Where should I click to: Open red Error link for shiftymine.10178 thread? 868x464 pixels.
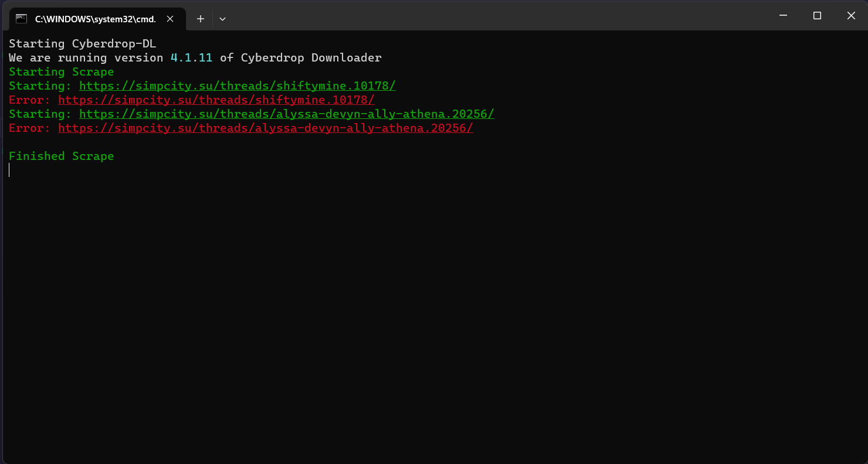pyautogui.click(x=216, y=100)
